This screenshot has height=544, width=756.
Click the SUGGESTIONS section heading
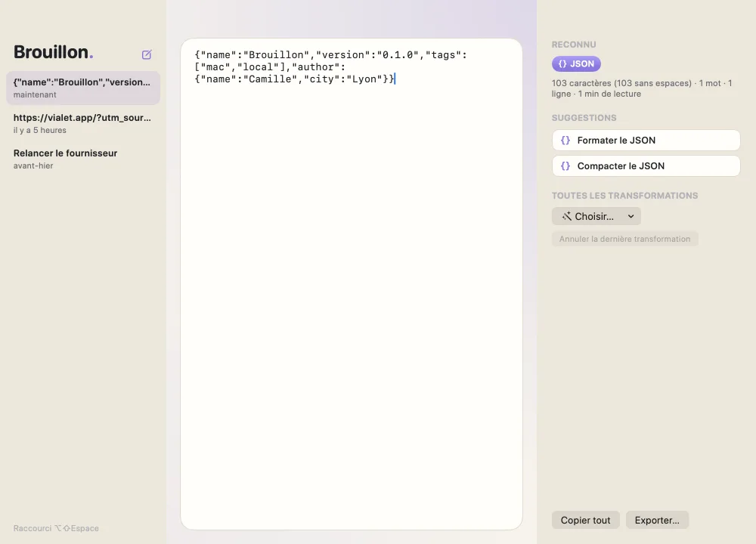(x=584, y=118)
